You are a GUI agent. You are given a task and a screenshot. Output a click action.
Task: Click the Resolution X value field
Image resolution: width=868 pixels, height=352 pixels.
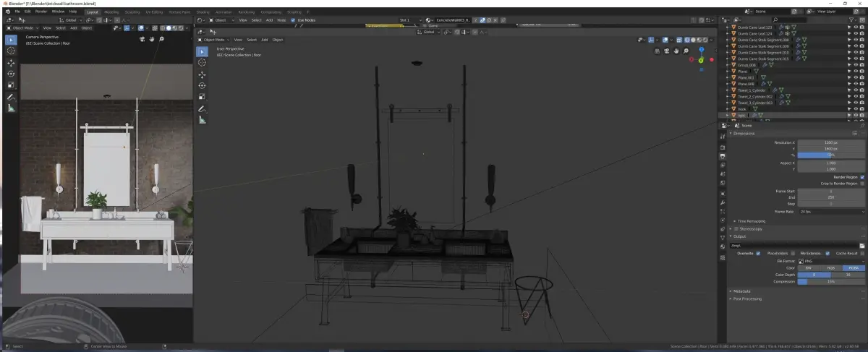(x=831, y=142)
